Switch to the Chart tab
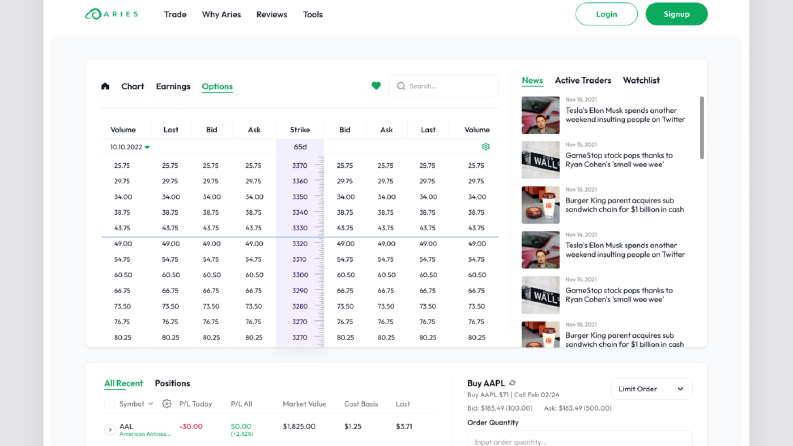The image size is (793, 446). (x=133, y=86)
